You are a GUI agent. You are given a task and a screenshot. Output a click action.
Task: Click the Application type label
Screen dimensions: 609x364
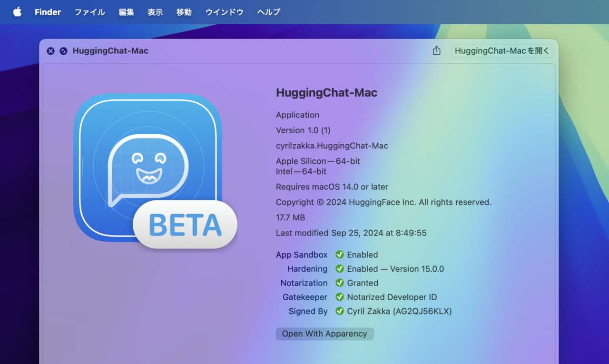297,115
